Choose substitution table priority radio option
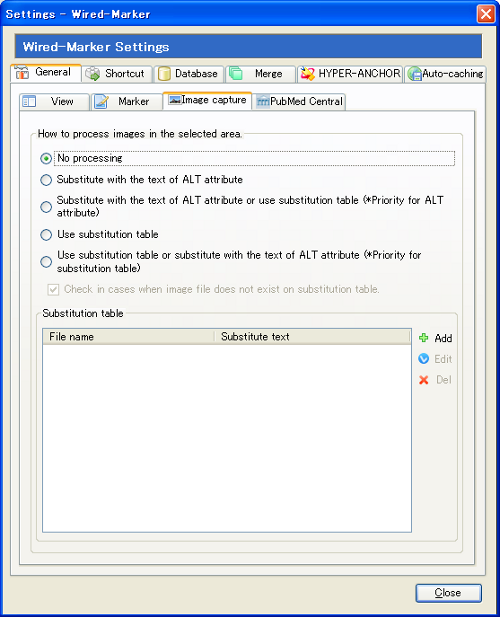Viewport: 500px width, 617px height. 46,262
